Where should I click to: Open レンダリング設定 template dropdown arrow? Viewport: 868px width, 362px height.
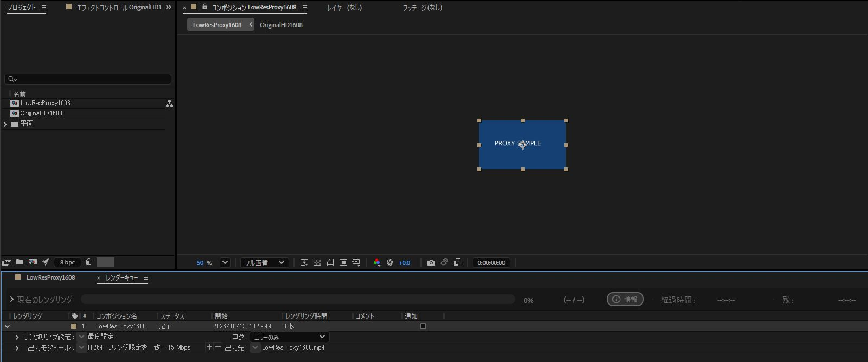tap(81, 337)
